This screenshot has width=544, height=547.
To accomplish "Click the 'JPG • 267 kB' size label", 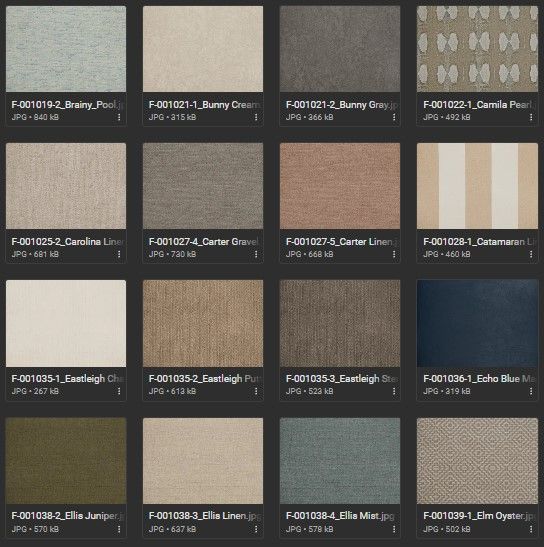I will 35,391.
